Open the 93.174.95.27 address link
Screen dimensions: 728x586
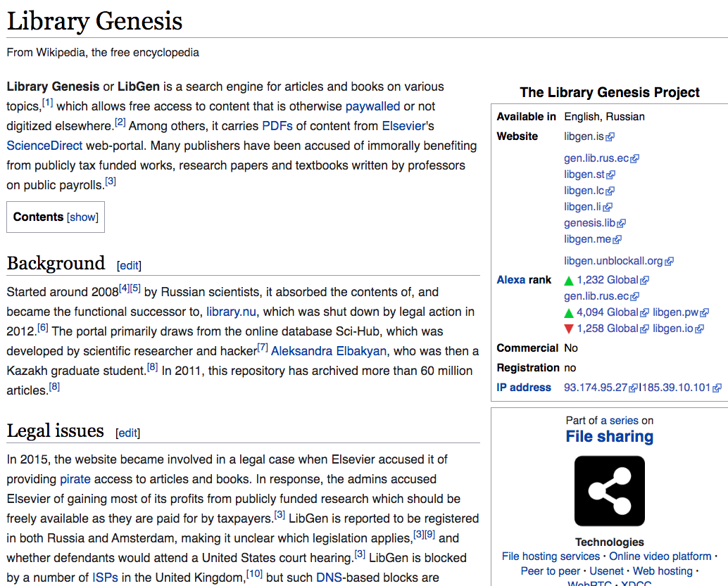(595, 388)
